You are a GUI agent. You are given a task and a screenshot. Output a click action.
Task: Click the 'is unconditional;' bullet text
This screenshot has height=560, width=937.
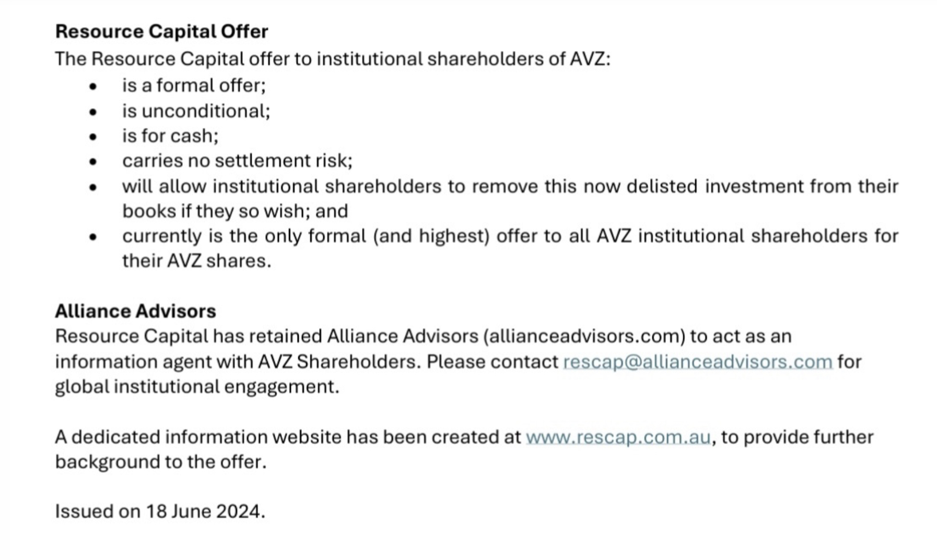(x=196, y=111)
